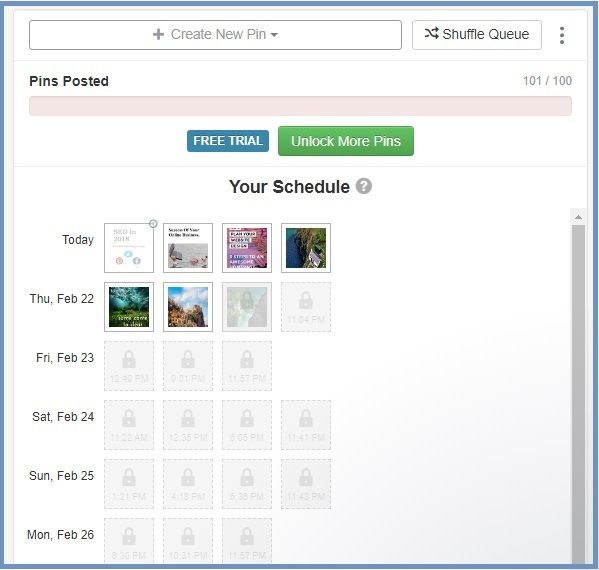Click the small clock badge on SEO pin

(153, 223)
